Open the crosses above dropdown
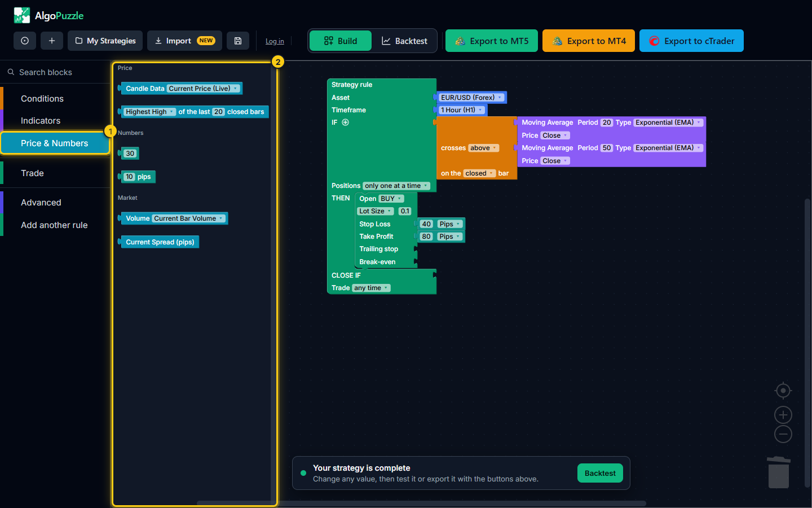This screenshot has width=812, height=508. [x=484, y=148]
